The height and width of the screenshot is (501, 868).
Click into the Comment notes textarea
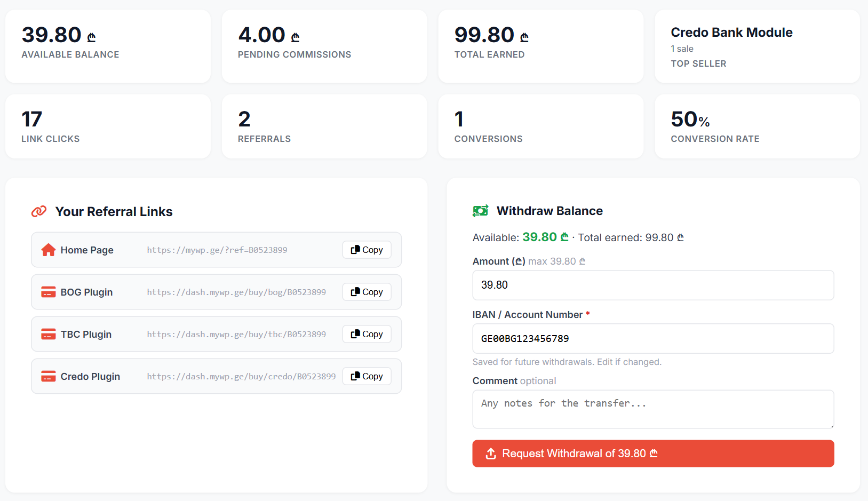(652, 409)
